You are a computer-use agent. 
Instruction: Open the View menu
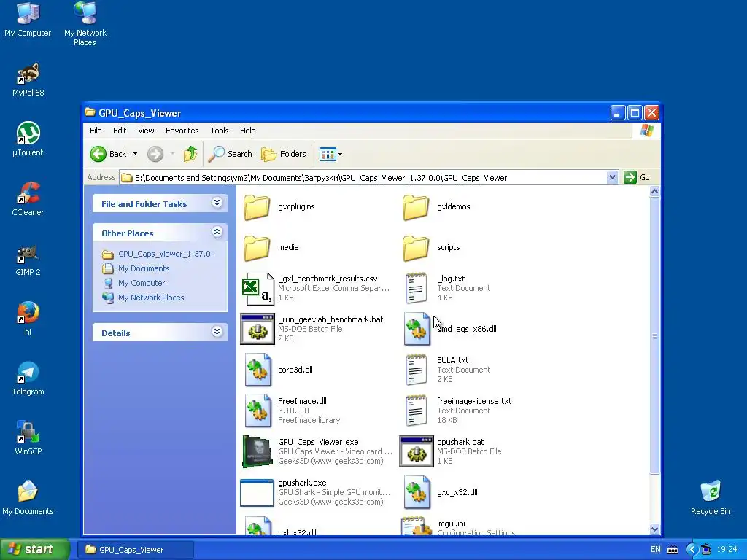pos(146,131)
